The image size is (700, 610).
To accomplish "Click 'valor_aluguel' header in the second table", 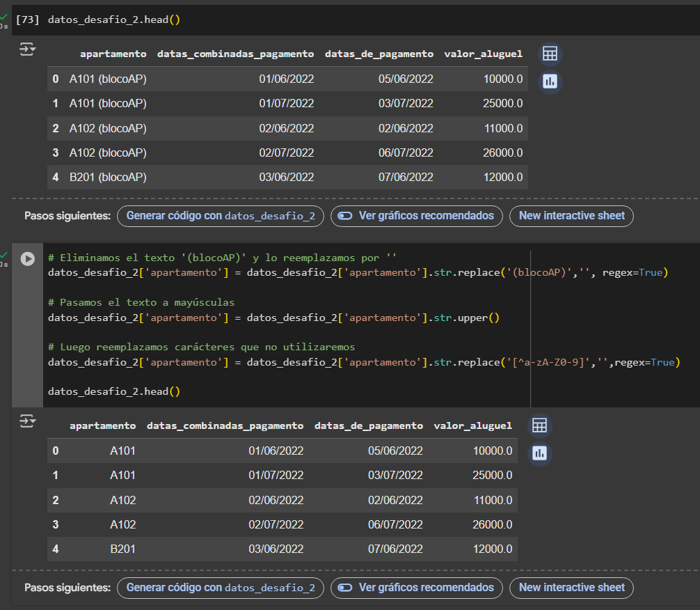I will [473, 426].
